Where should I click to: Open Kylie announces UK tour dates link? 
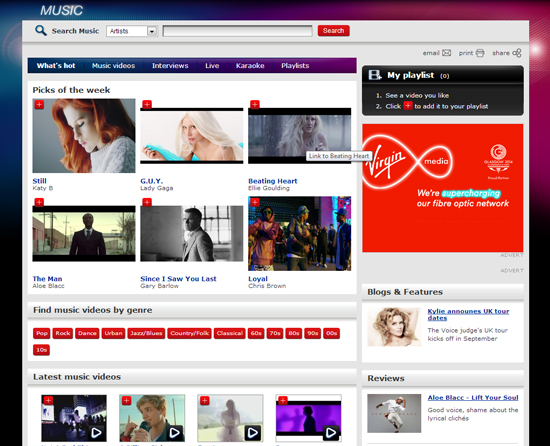pyautogui.click(x=468, y=315)
